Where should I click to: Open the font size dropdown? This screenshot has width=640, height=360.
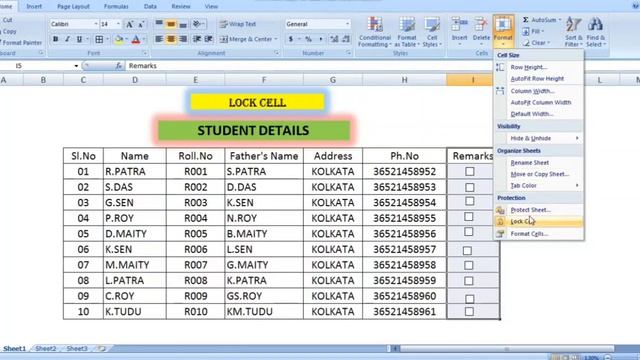pyautogui.click(x=118, y=24)
